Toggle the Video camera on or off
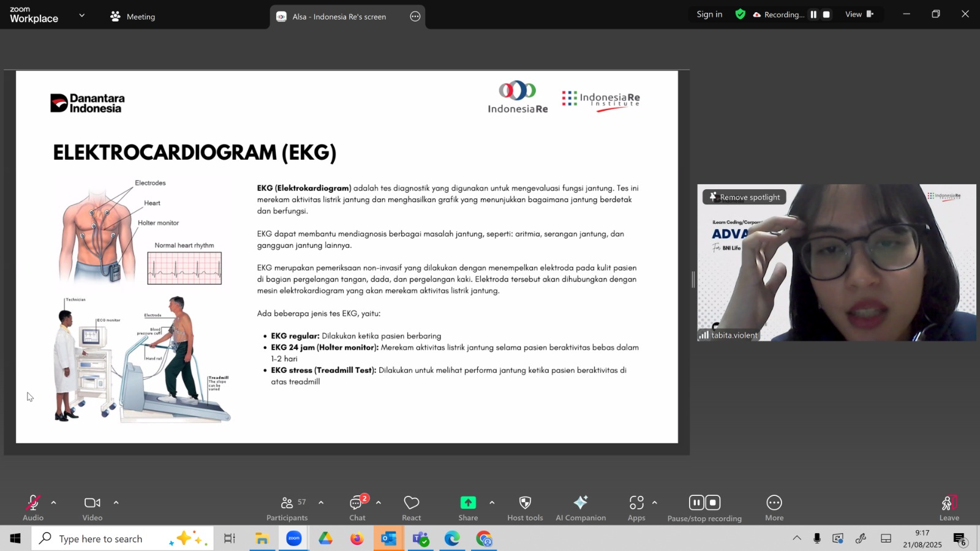Screen dimensions: 980x551 (x=92, y=508)
